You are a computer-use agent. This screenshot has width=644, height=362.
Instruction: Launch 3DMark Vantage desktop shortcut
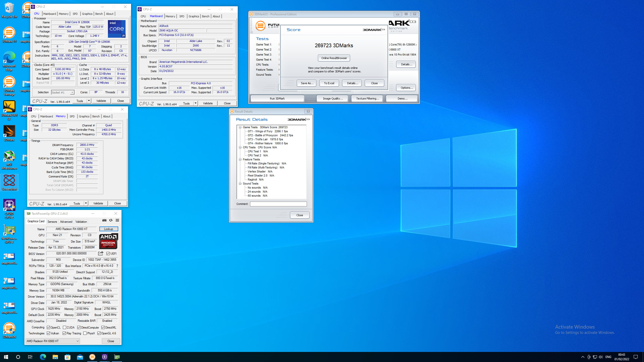(9, 86)
